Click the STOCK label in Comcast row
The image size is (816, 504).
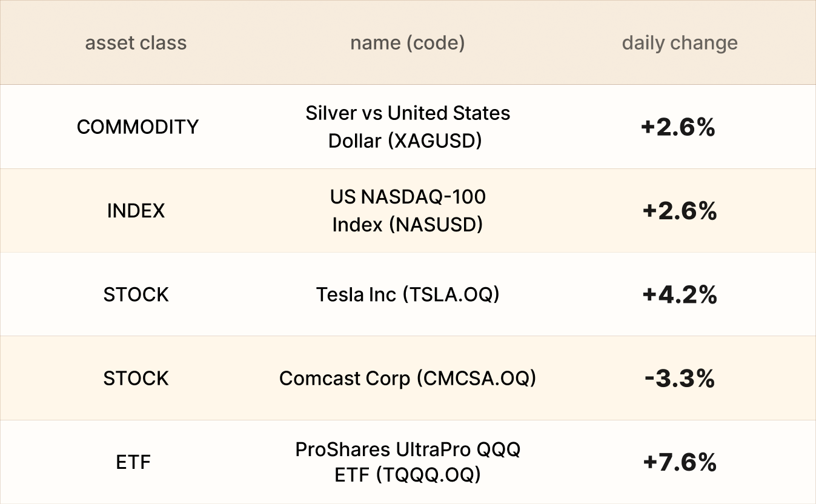[x=136, y=378]
